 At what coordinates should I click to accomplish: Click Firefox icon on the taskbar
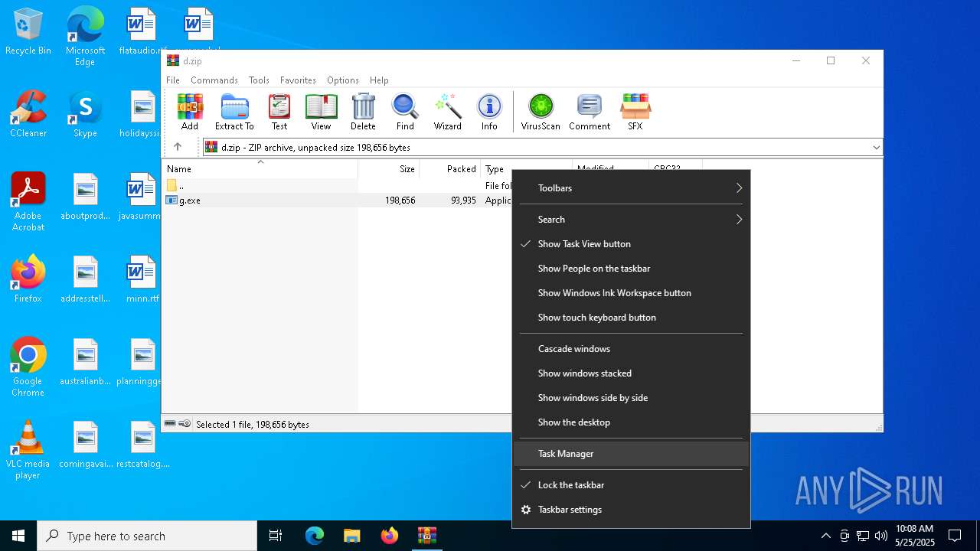[390, 536]
